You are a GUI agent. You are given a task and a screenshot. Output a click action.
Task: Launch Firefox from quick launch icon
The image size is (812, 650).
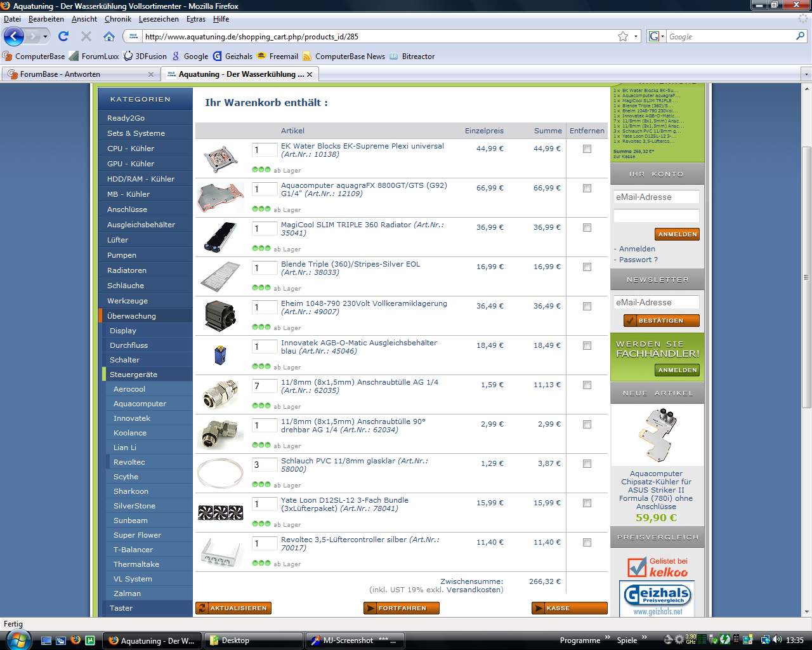pos(75,640)
